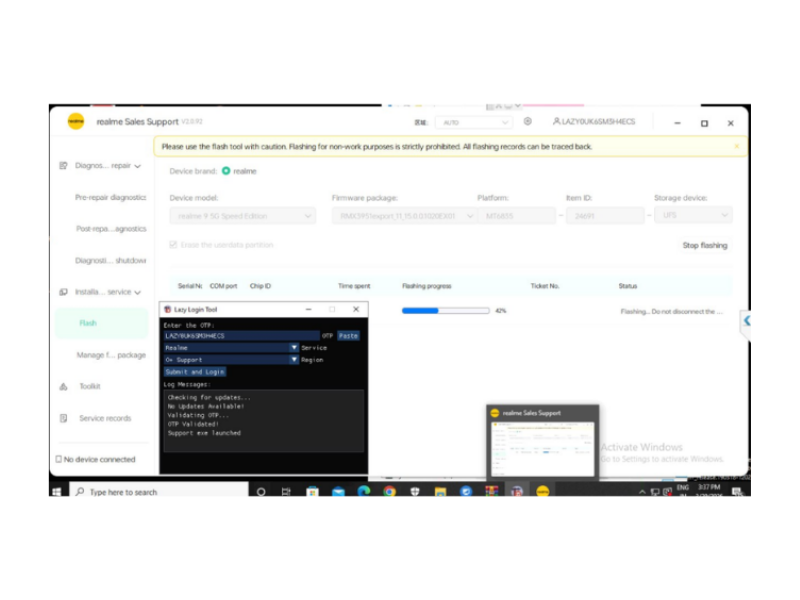Launch Microsoft Edge from taskbar

tap(364, 491)
